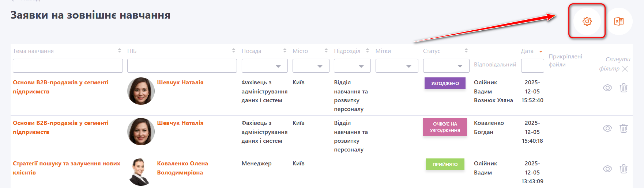Screen dimensions: 644x188
Task: View second request via eye icon
Action: pos(607,128)
